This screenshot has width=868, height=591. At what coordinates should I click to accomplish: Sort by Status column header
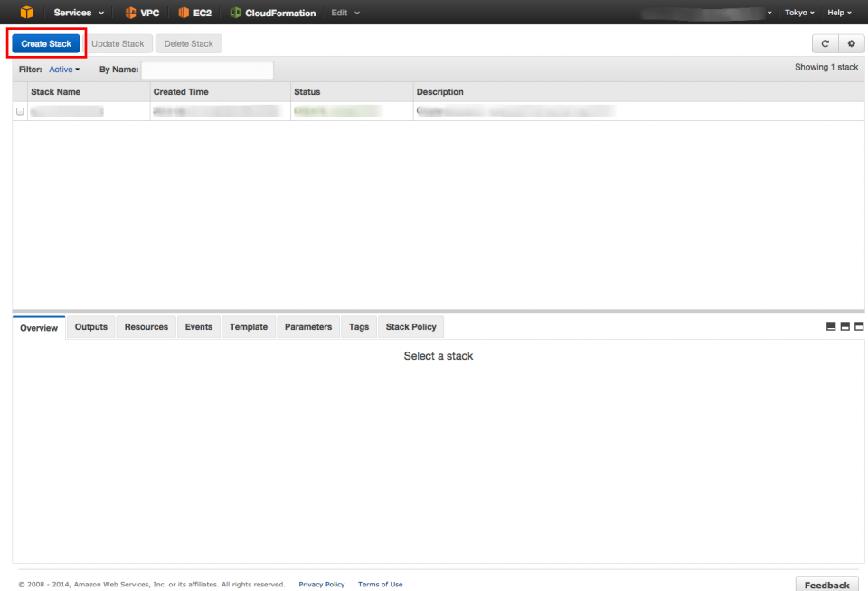tap(352, 92)
